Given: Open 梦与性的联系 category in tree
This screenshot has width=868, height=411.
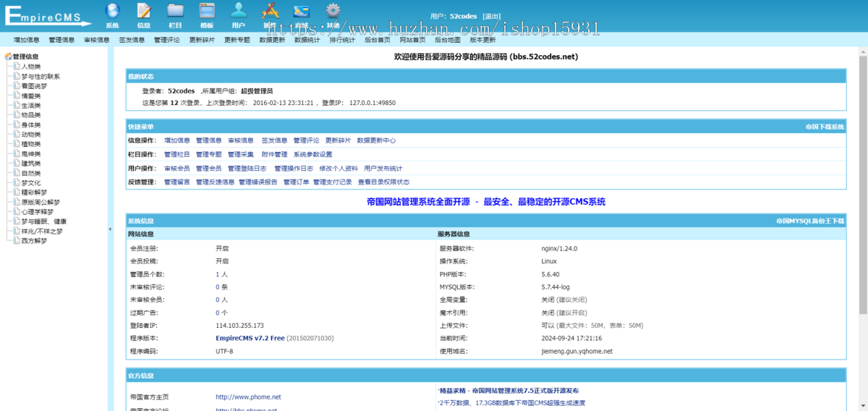Looking at the screenshot, I should pos(41,76).
